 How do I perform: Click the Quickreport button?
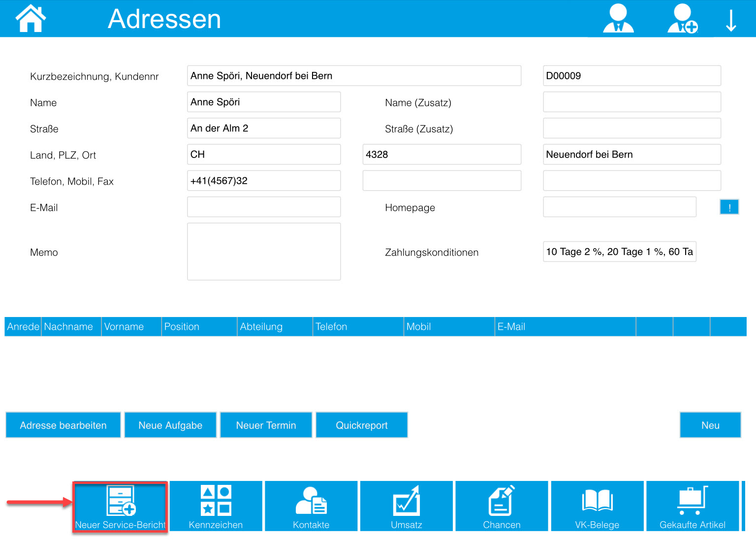(x=362, y=425)
